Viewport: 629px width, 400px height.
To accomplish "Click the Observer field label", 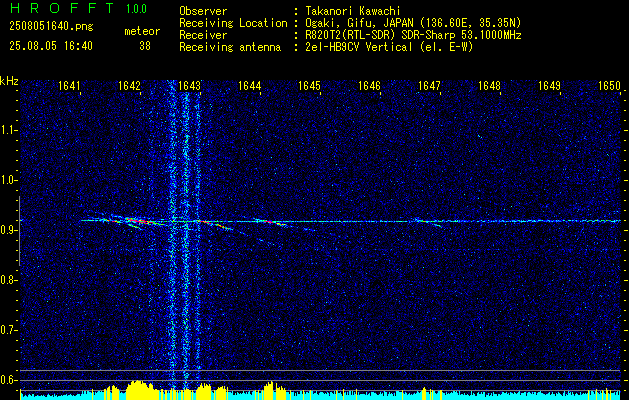I will [x=203, y=11].
